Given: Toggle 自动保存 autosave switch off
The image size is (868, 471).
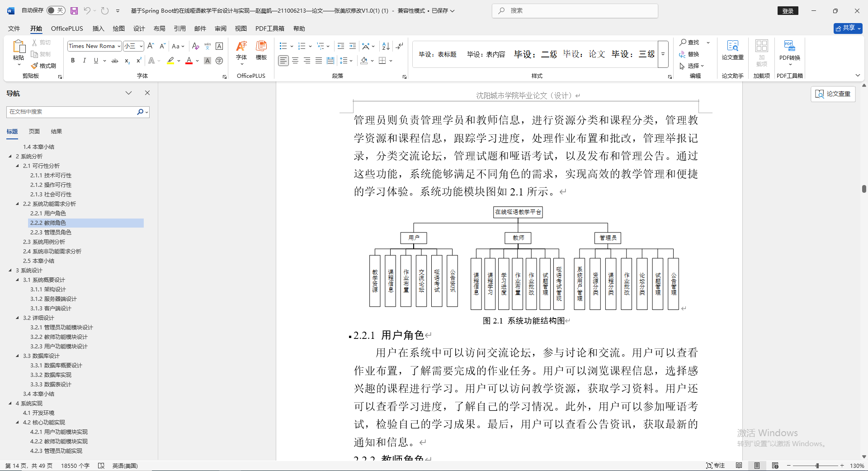Looking at the screenshot, I should [55, 10].
